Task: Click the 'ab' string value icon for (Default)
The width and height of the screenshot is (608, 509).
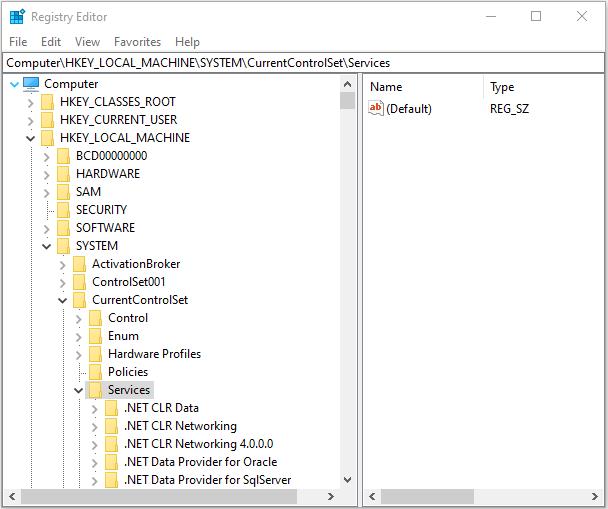Action: 376,108
